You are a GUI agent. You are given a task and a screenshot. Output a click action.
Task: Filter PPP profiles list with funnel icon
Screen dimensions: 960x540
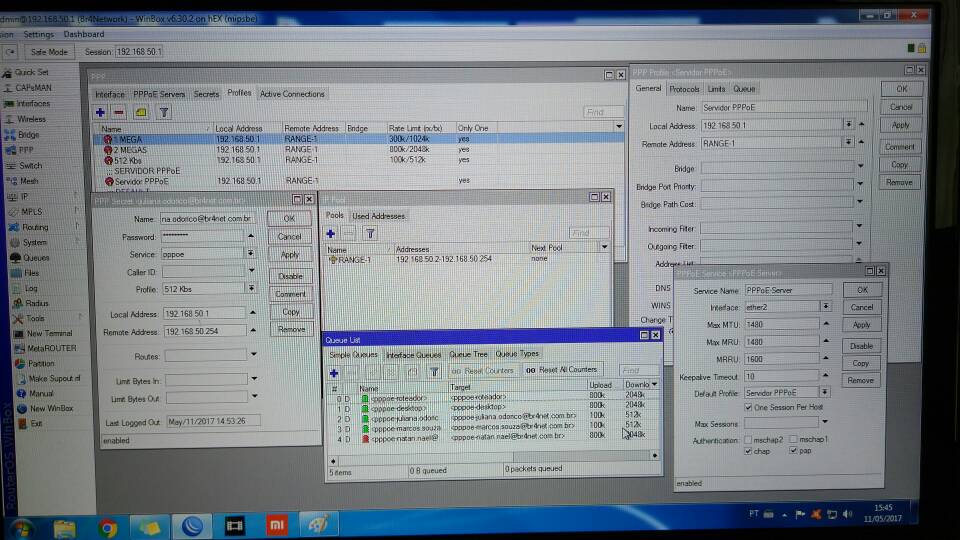[163, 113]
